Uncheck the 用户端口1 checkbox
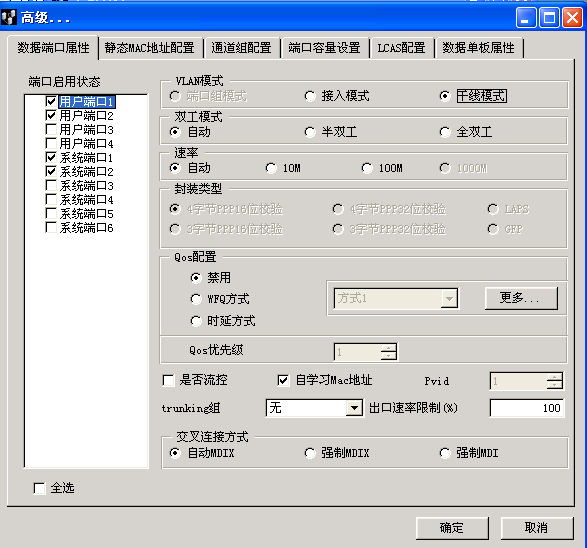The width and height of the screenshot is (587, 548). pyautogui.click(x=51, y=101)
